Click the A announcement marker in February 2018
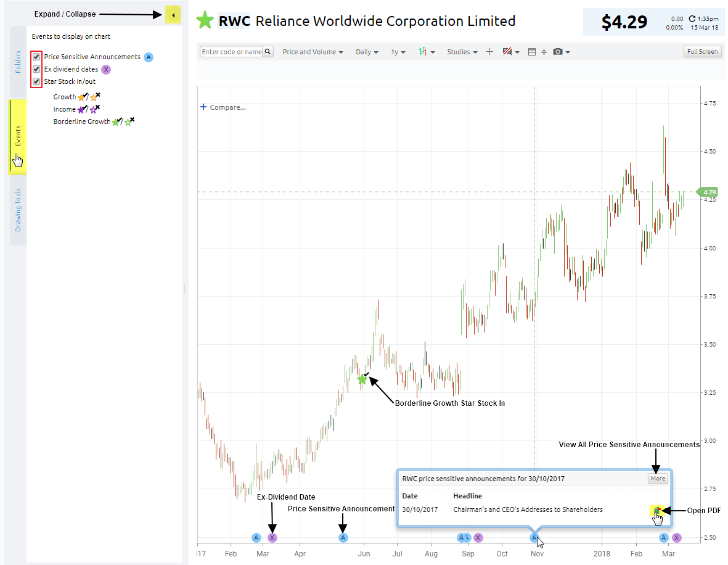 (663, 538)
